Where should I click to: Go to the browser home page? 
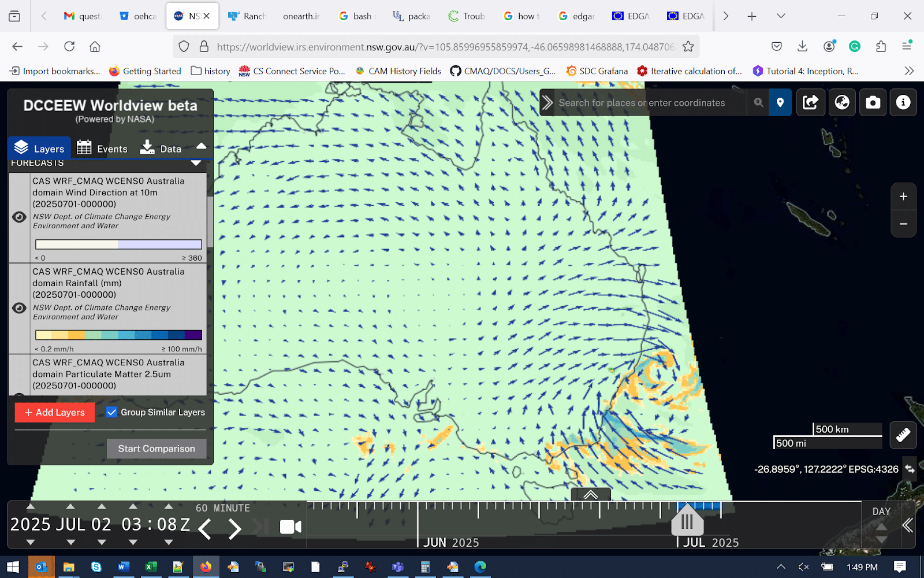(x=95, y=46)
